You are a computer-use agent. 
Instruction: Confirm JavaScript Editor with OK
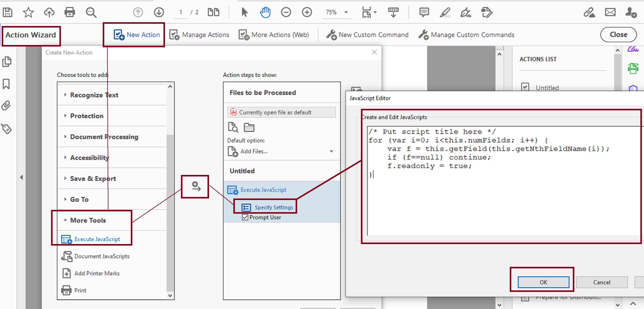[x=543, y=282]
